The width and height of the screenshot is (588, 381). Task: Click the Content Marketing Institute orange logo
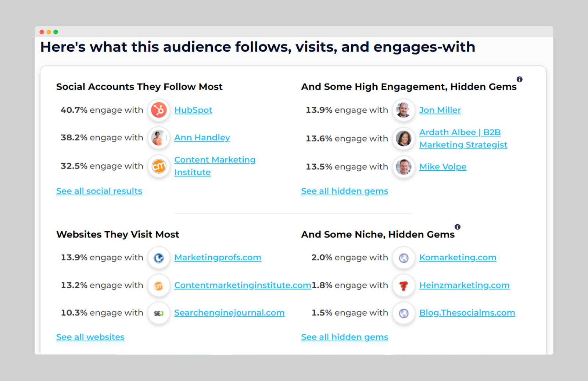(x=159, y=167)
